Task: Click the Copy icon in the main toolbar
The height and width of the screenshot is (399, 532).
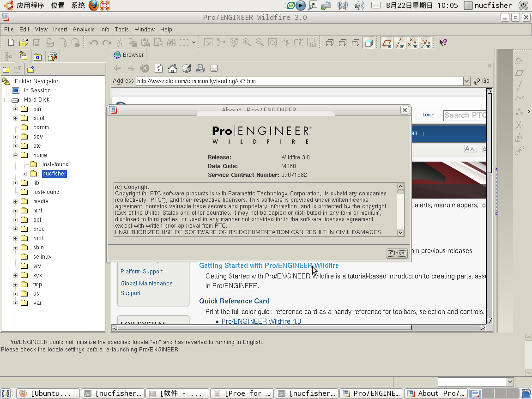Action: [x=133, y=42]
